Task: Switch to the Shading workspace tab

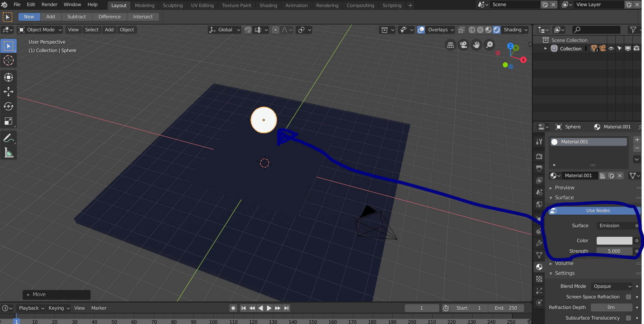Action: tap(268, 5)
